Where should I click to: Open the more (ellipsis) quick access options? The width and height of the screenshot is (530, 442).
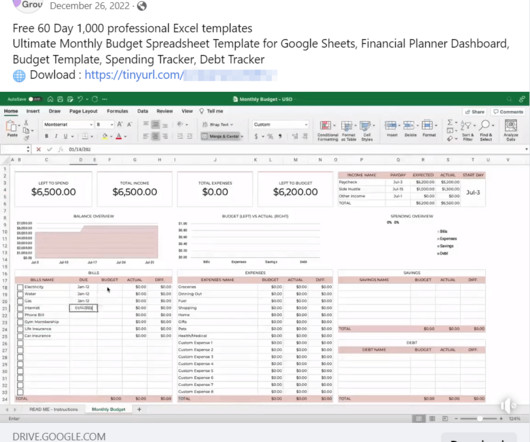click(104, 99)
